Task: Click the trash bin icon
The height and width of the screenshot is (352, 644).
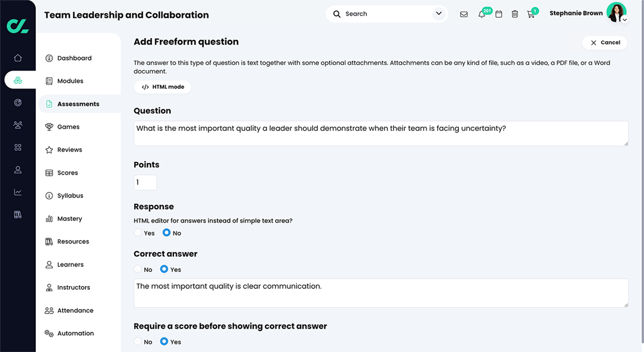Action: pos(515,14)
